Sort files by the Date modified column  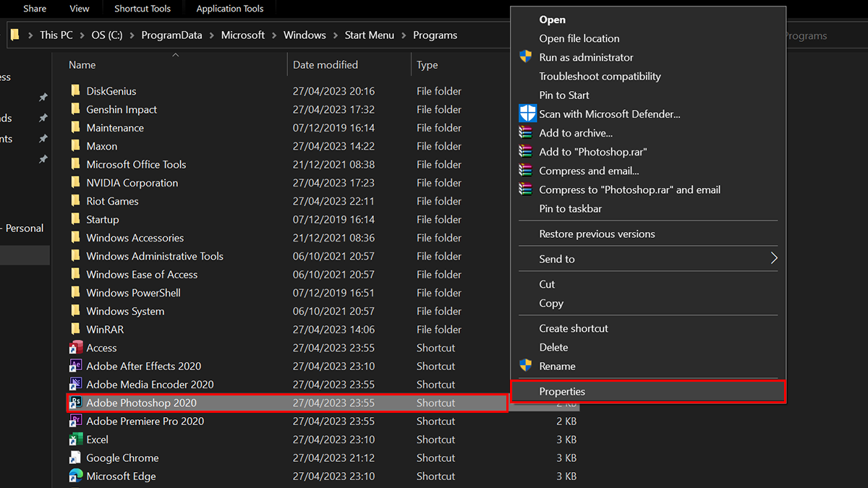(x=325, y=65)
